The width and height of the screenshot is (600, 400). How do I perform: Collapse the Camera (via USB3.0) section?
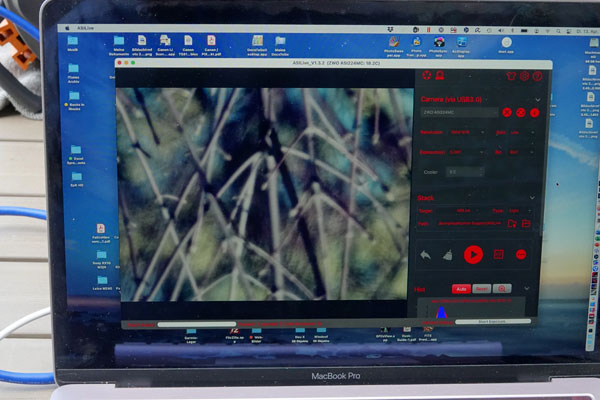click(x=538, y=99)
